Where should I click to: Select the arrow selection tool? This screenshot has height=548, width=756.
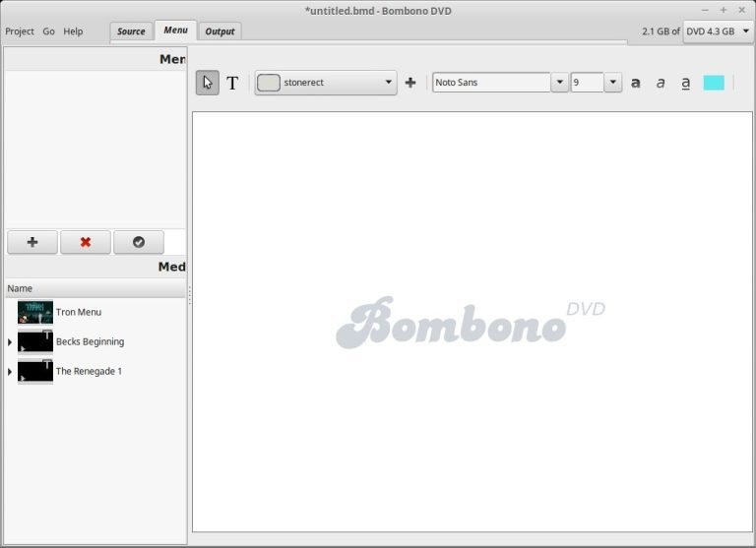click(x=207, y=83)
